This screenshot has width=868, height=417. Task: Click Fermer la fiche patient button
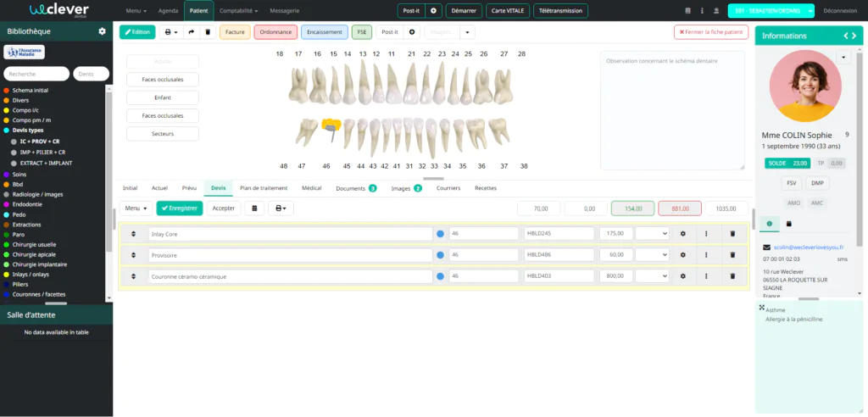[711, 32]
